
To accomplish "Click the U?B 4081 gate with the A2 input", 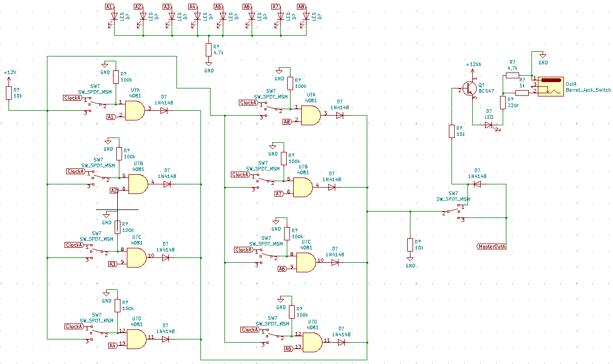I will [138, 184].
